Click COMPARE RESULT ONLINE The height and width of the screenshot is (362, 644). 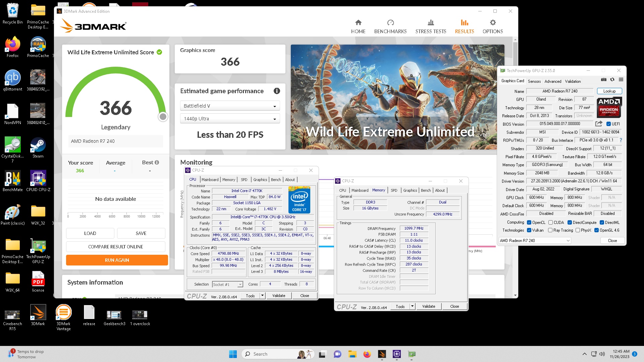115,247
